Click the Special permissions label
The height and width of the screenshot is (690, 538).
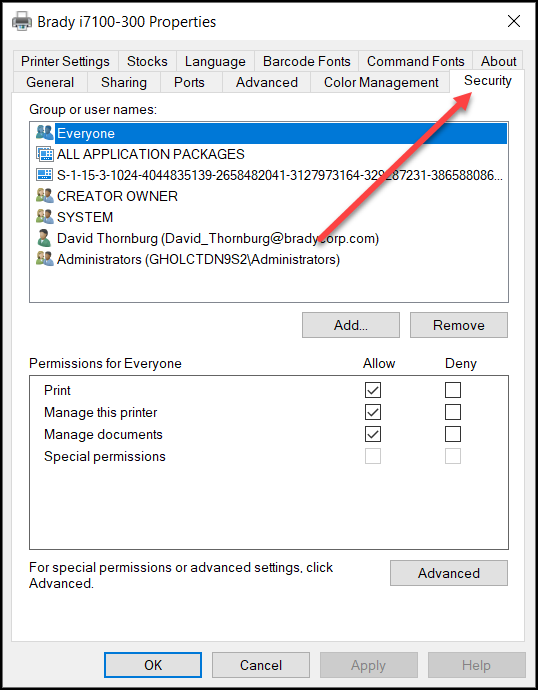[x=105, y=456]
